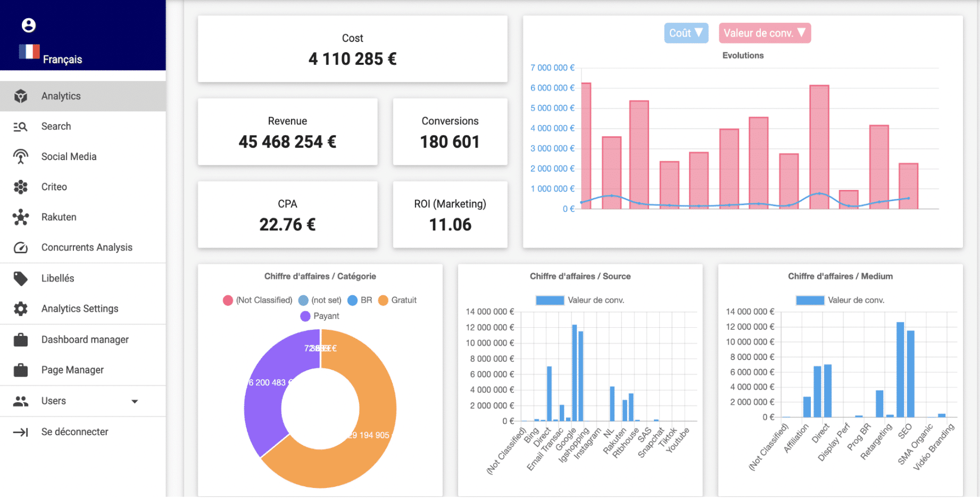Go to Dashboard manager
Image resolution: width=980 pixels, height=498 pixels.
85,340
